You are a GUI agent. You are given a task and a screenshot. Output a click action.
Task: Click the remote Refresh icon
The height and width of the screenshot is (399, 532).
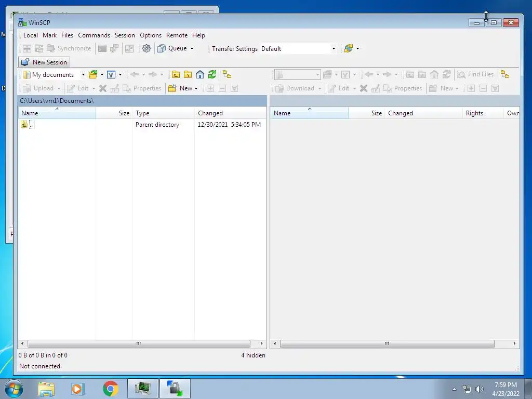click(x=447, y=75)
